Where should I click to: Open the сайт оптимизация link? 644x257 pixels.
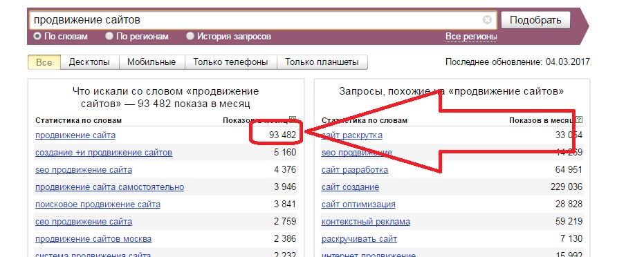point(358,204)
